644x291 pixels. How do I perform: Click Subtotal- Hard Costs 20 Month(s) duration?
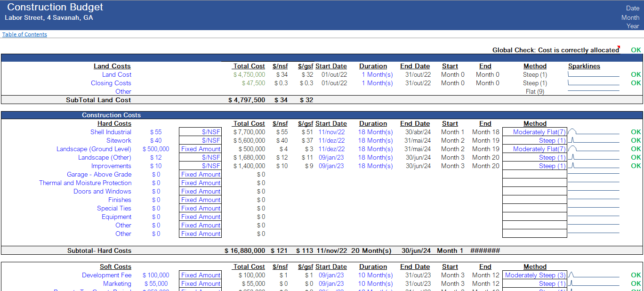pos(371,251)
